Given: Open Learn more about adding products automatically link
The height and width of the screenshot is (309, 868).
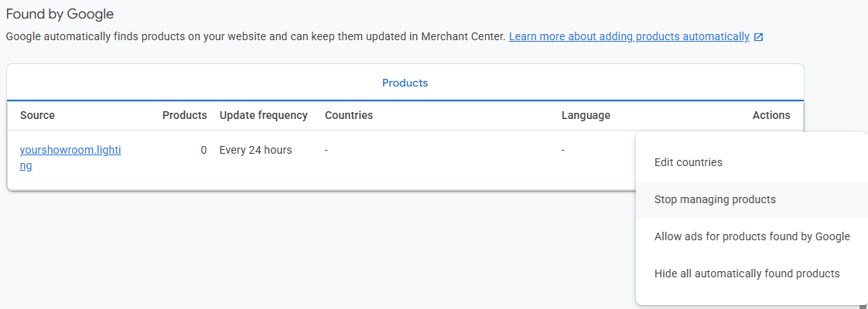Looking at the screenshot, I should point(629,36).
